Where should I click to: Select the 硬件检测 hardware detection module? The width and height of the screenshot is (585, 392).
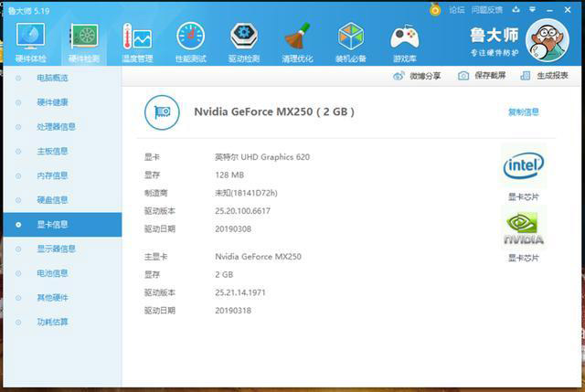click(x=84, y=42)
